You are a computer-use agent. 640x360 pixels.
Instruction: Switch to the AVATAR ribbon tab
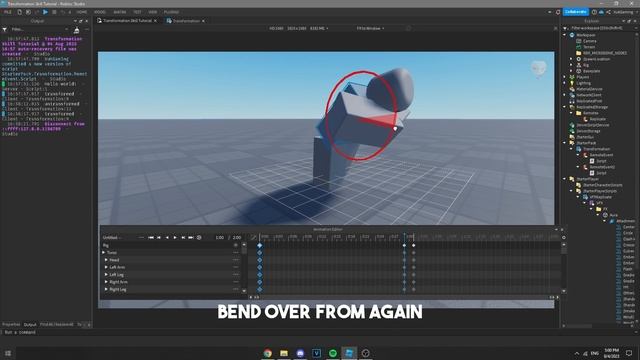(x=120, y=12)
